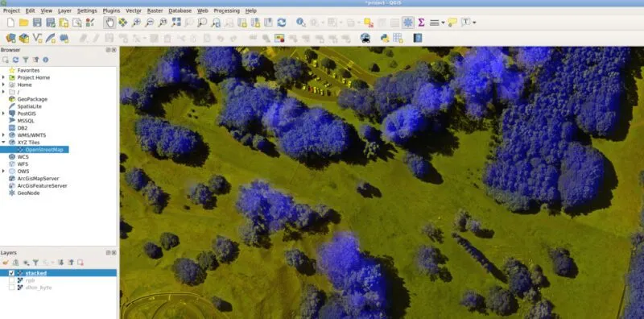Enable the dhm_byte layer checkbox
The width and height of the screenshot is (644, 319).
click(11, 288)
